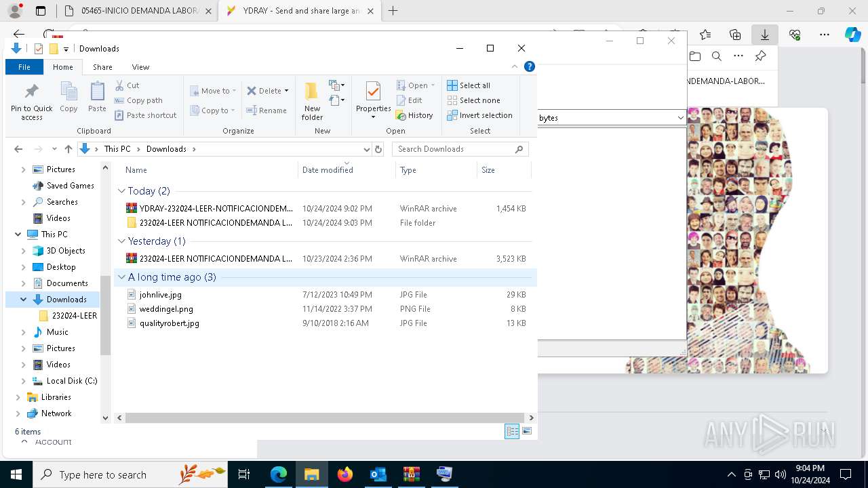Collapse the Yesterday group chevron
This screenshot has width=868, height=488.
[x=121, y=241]
